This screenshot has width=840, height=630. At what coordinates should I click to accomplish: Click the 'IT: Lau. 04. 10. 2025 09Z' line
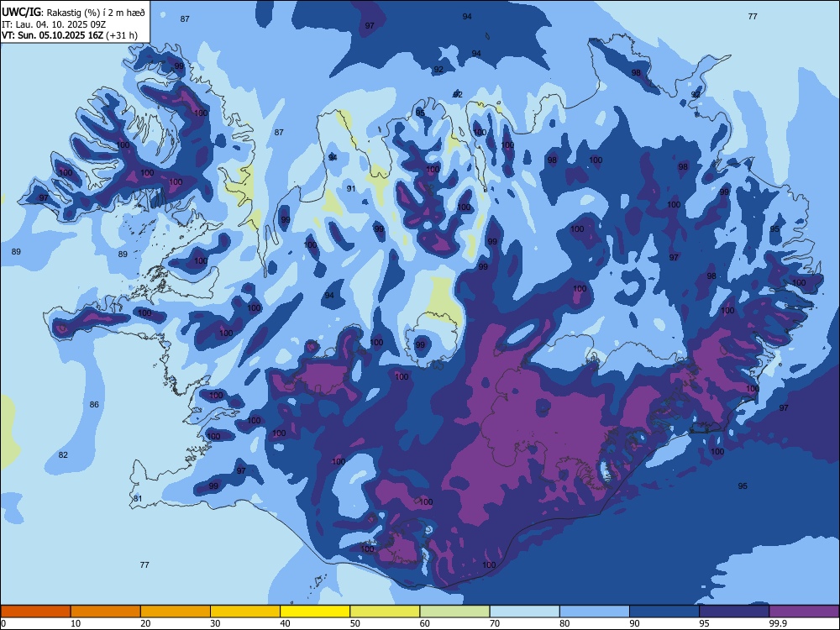[54, 24]
